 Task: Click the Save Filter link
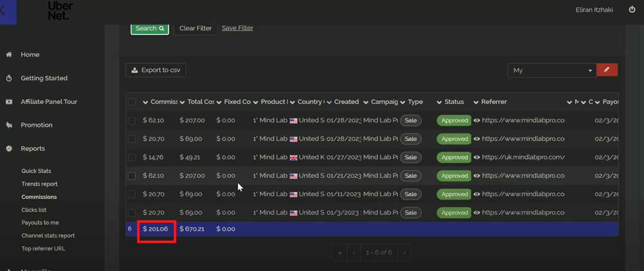point(238,28)
